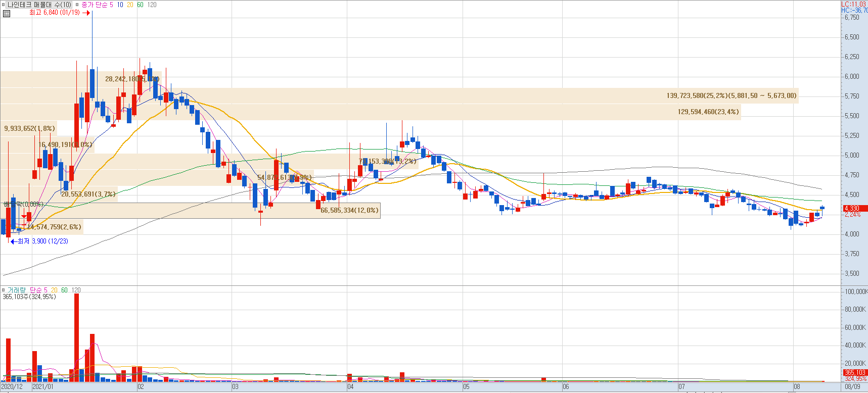
Task: Toggle square marker before 나인테크 매물대 label
Action: (3, 5)
